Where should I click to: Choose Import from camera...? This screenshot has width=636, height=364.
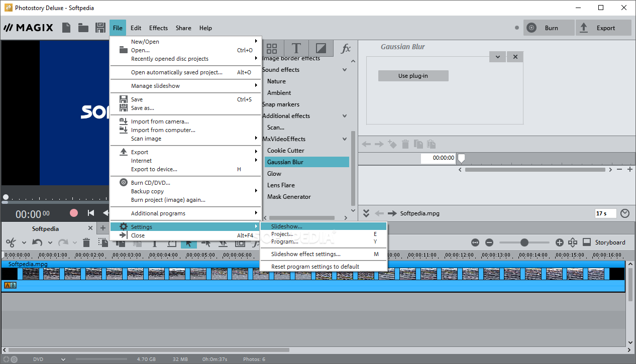tap(186, 122)
